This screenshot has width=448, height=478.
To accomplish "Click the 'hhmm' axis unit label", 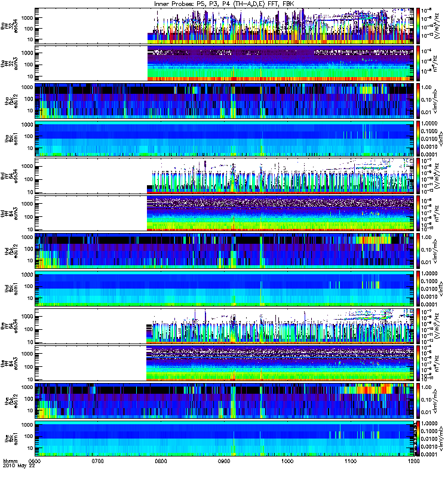I will [x=10, y=461].
